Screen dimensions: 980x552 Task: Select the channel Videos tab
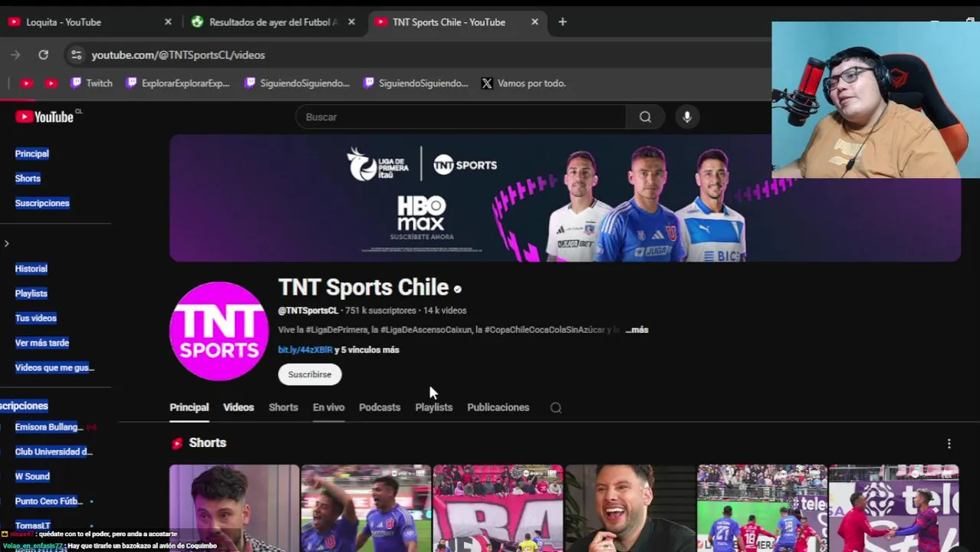point(238,407)
